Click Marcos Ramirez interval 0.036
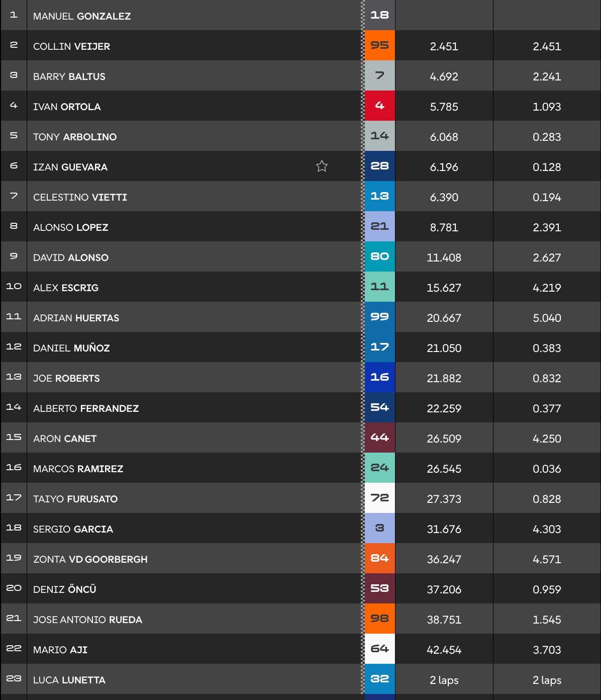Image resolution: width=601 pixels, height=700 pixels. (547, 469)
